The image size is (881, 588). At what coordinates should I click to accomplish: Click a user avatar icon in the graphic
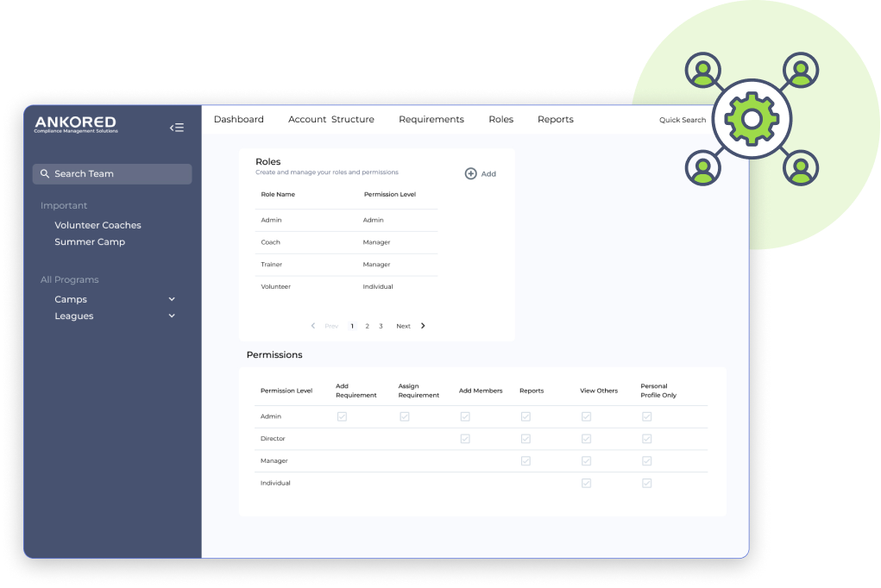click(x=702, y=67)
